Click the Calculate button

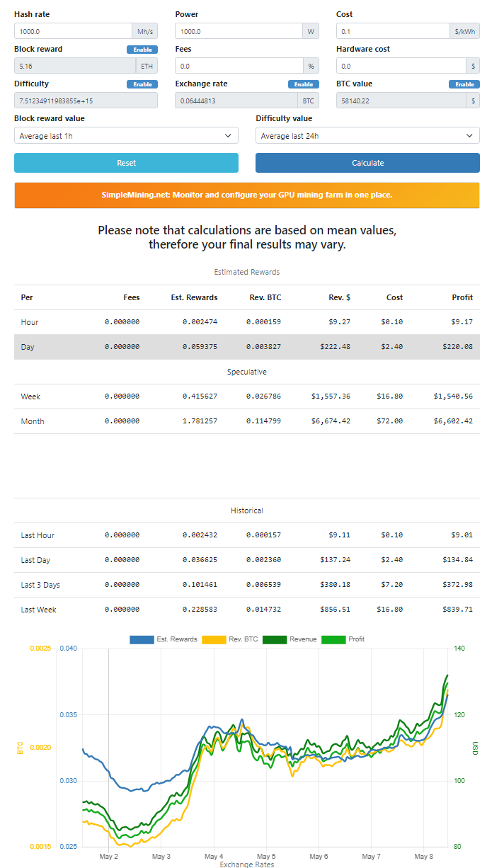click(367, 163)
